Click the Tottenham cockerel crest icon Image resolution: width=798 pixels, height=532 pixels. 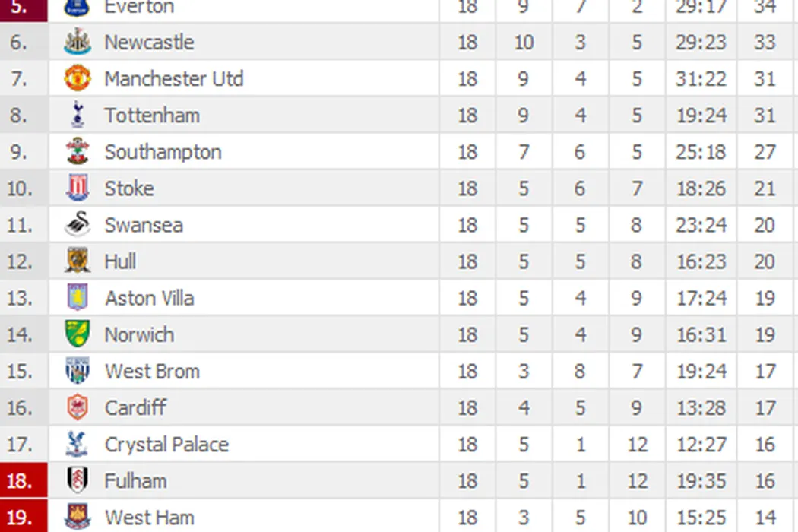point(77,116)
